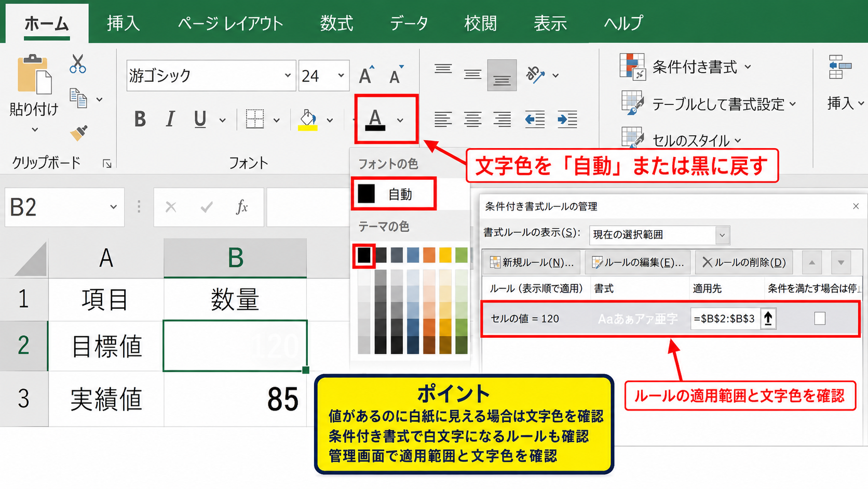Toggle underline formatting
868x489 pixels.
click(x=200, y=120)
